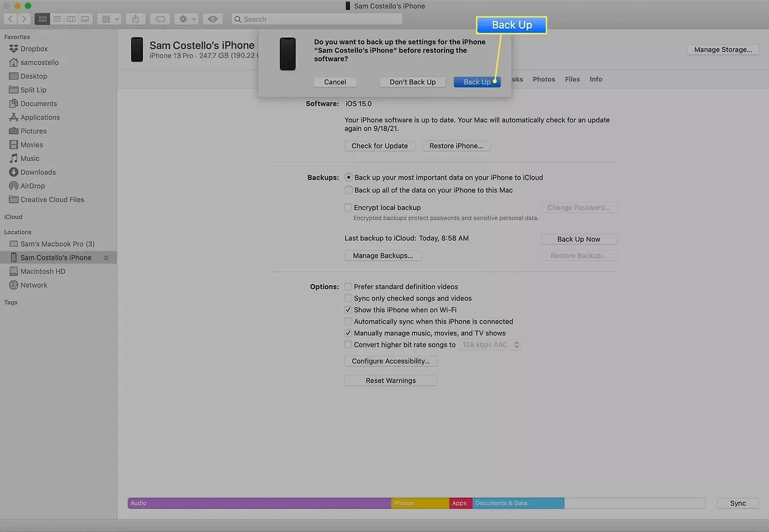Screen dimensions: 769x532
Task: Click Configure Accessibility... button
Action: (x=391, y=361)
